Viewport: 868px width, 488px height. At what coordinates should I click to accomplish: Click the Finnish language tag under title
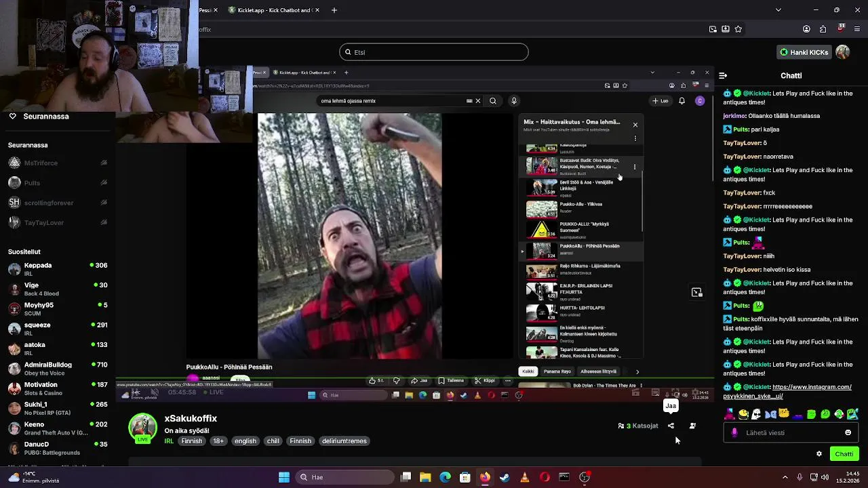coord(191,441)
